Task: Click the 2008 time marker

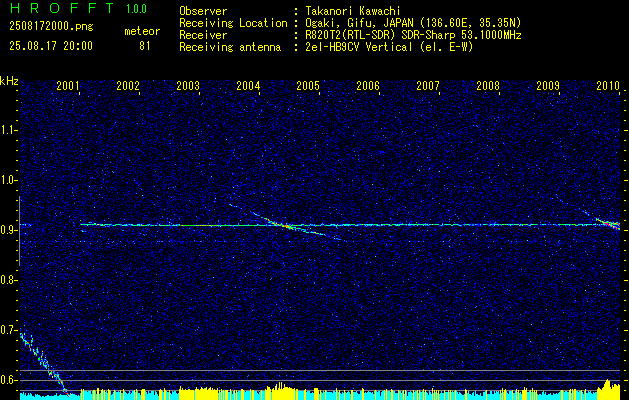Action: [x=488, y=85]
